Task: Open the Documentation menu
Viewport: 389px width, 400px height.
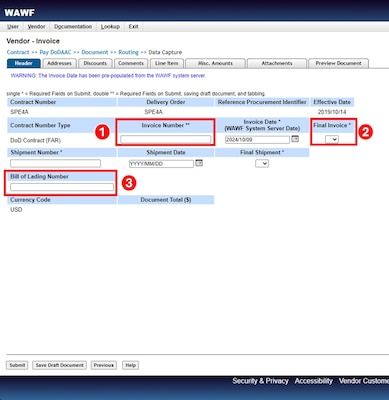Action: (x=73, y=27)
